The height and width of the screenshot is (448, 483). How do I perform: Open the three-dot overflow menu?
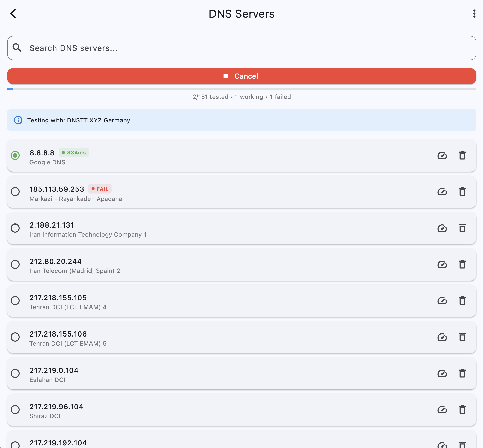(474, 14)
